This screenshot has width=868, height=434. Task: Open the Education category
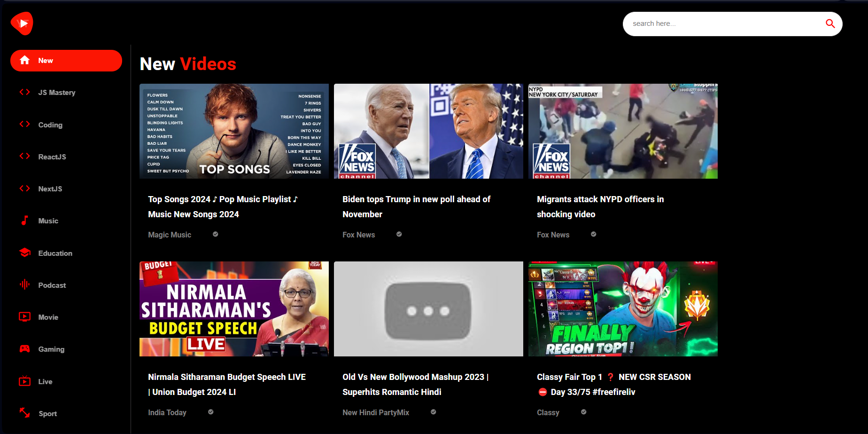tap(66, 253)
